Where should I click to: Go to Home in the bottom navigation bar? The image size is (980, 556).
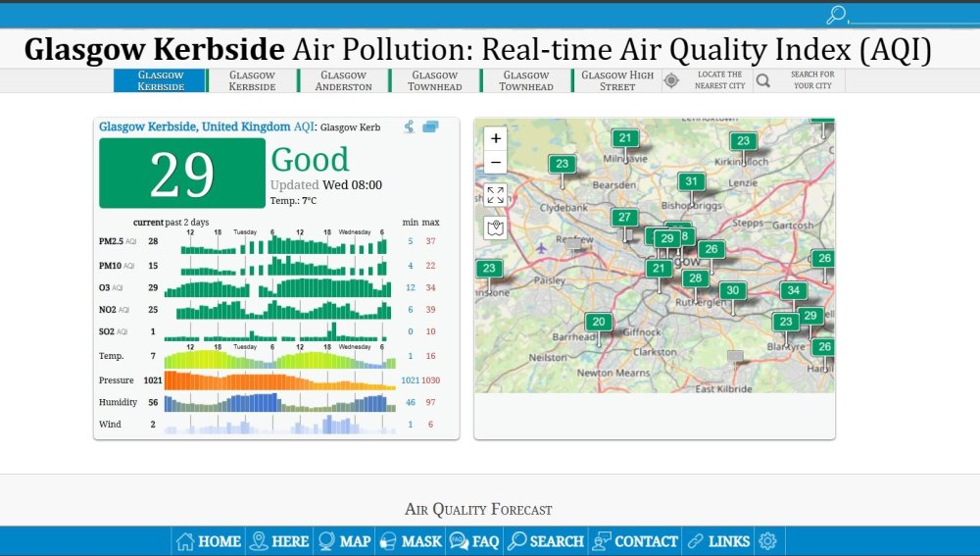(x=209, y=541)
